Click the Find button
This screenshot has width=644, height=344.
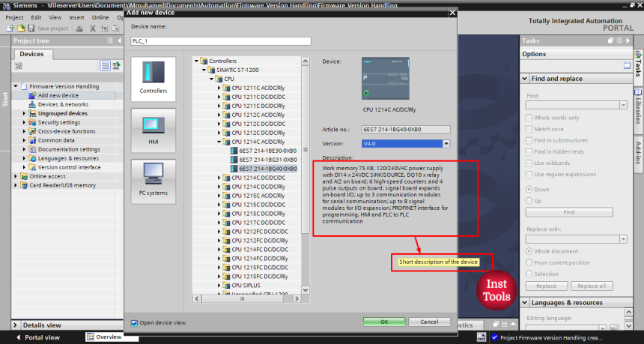coord(569,213)
